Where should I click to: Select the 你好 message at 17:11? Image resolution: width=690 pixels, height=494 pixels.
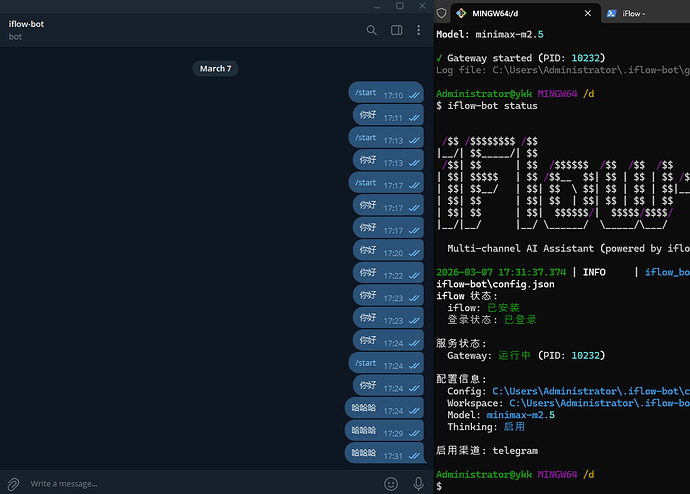click(x=388, y=115)
